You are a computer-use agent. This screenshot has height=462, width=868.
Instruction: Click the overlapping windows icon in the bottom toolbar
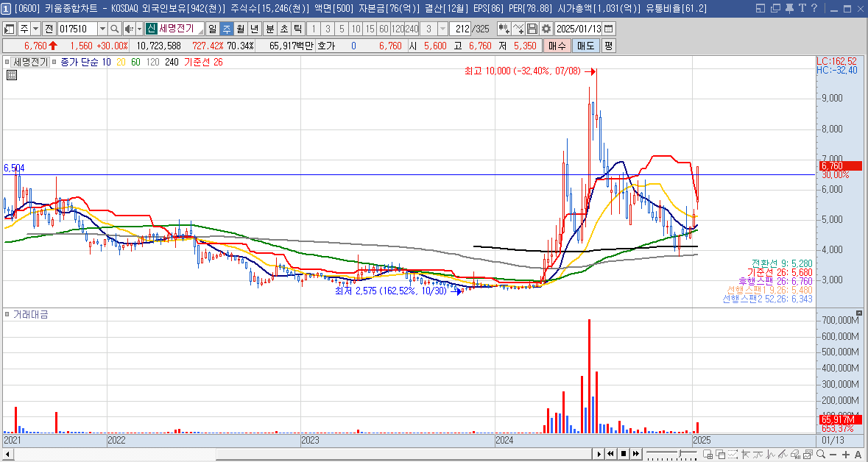coord(721,454)
